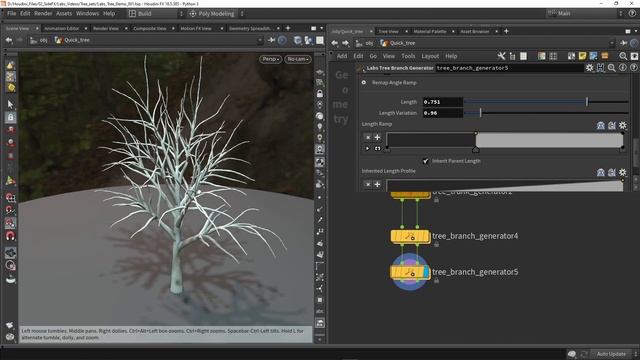Image resolution: width=640 pixels, height=360 pixels.
Task: Switch to the Asset Browser tab
Action: (475, 31)
